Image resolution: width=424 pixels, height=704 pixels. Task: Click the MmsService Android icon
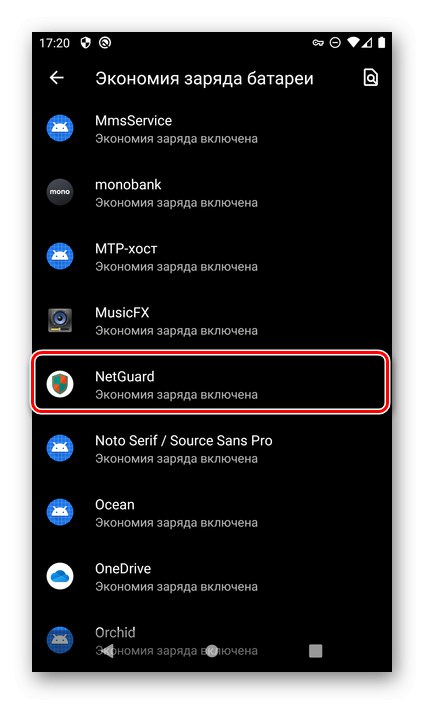pyautogui.click(x=60, y=128)
